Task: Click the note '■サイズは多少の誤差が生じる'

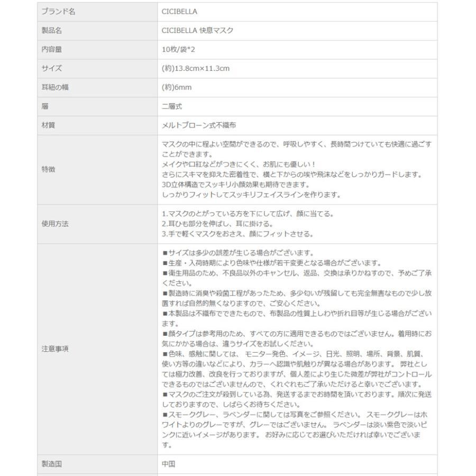Action: point(239,253)
